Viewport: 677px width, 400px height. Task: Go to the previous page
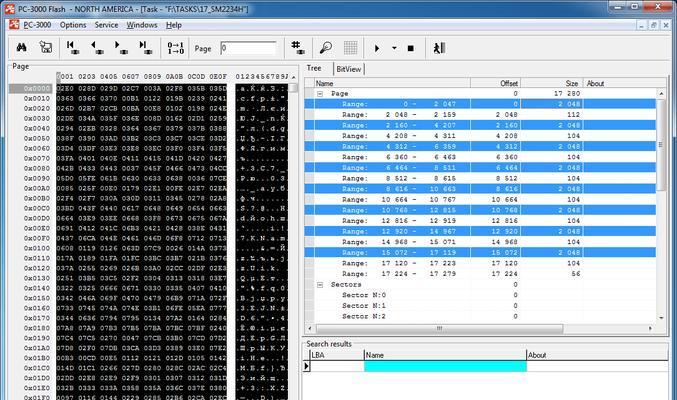pos(96,47)
